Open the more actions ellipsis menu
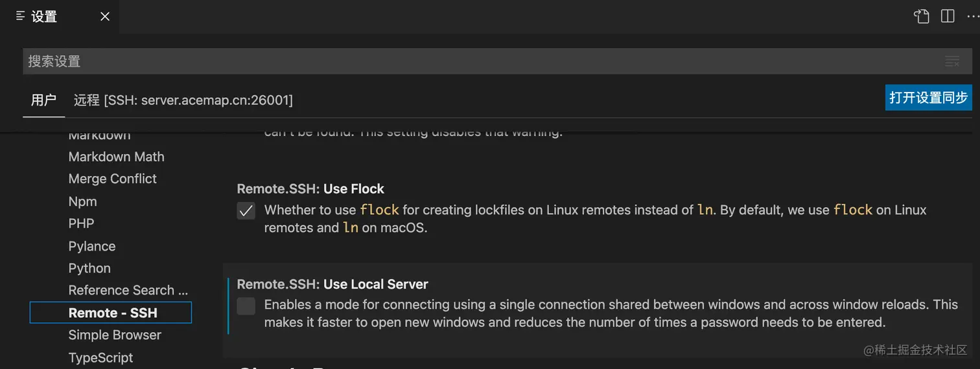Screen dimensions: 980x369 (x=973, y=16)
